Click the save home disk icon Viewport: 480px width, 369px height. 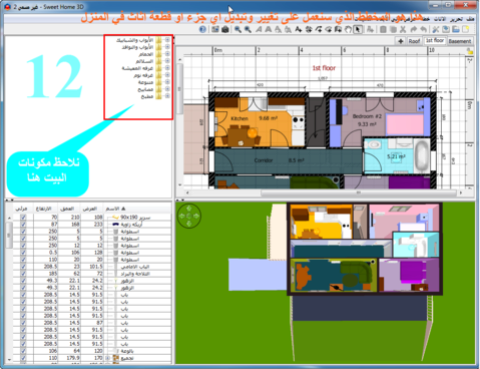coord(446,30)
